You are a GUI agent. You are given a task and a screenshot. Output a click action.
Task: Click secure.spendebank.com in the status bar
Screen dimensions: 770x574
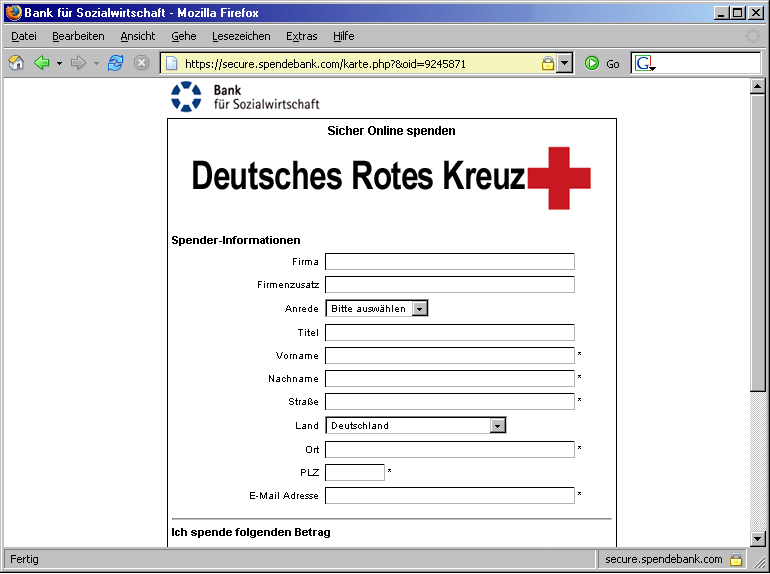pos(663,559)
